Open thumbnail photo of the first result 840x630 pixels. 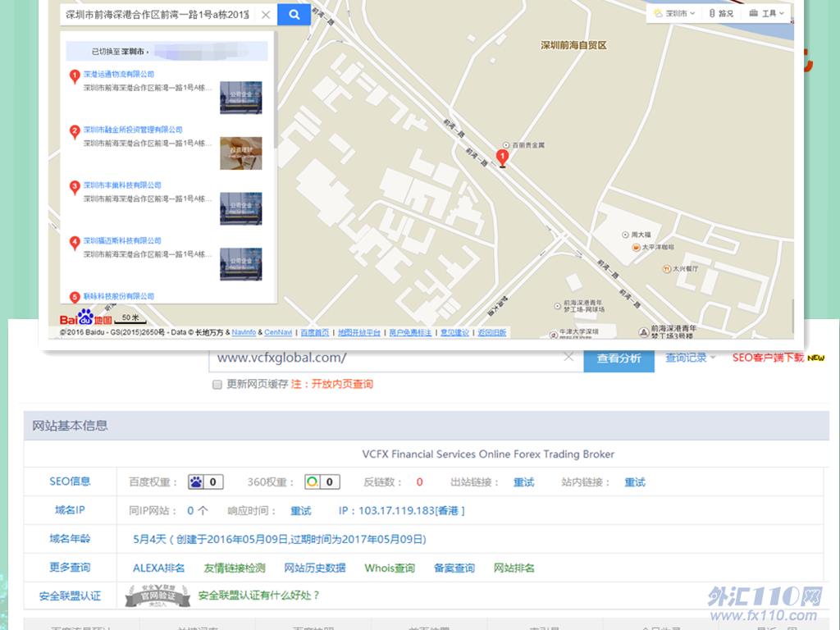coord(241,98)
